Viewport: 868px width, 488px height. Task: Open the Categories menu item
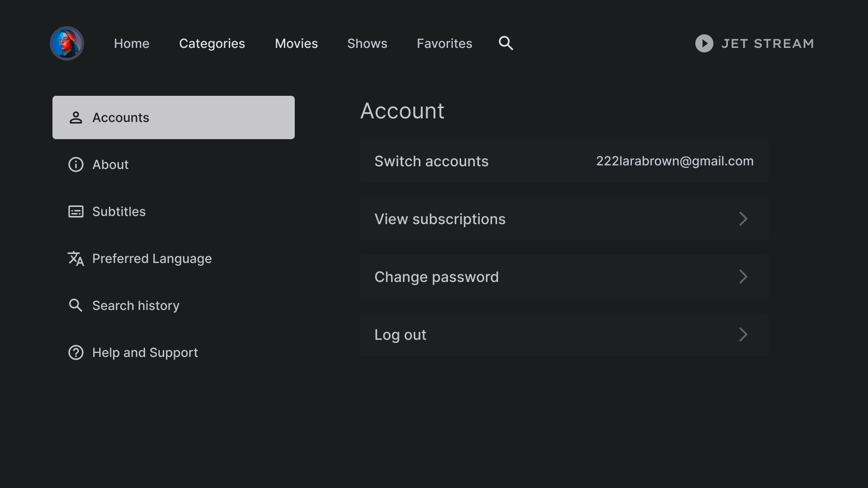212,43
